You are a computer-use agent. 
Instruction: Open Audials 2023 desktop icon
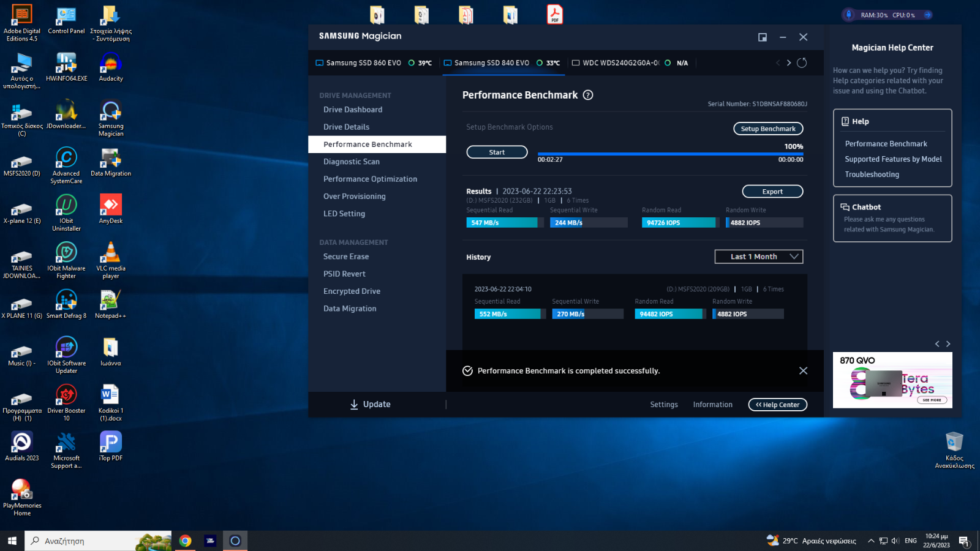22,446
